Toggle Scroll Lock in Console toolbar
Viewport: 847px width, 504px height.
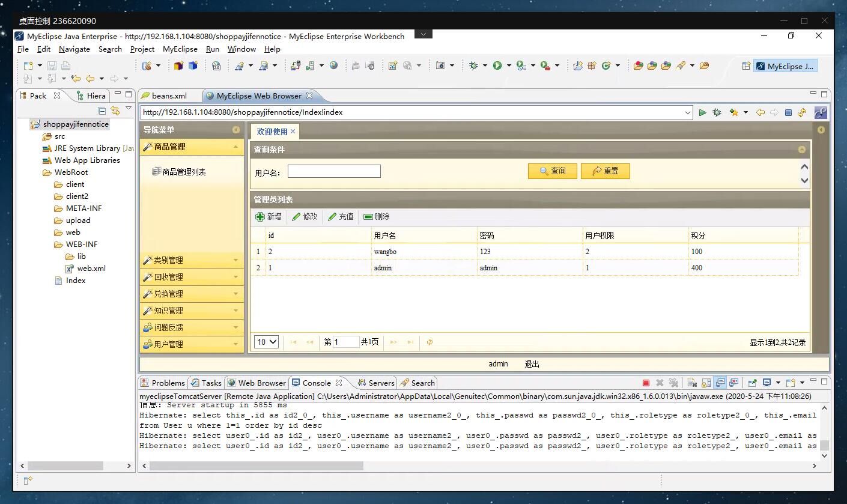(x=706, y=383)
